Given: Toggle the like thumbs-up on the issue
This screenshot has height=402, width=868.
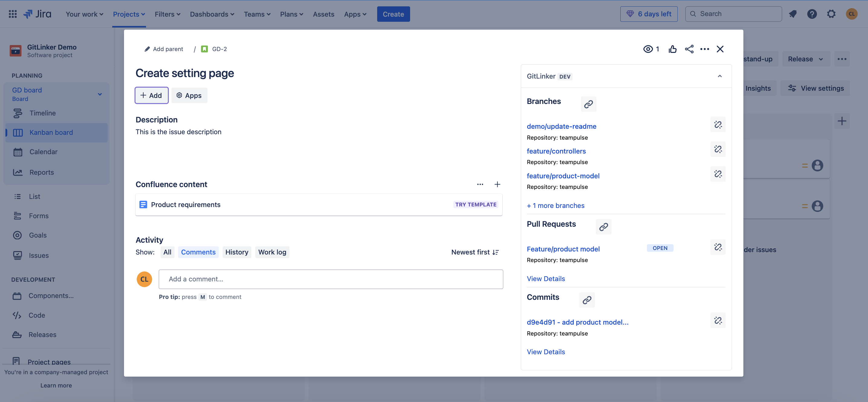Looking at the screenshot, I should [x=673, y=49].
